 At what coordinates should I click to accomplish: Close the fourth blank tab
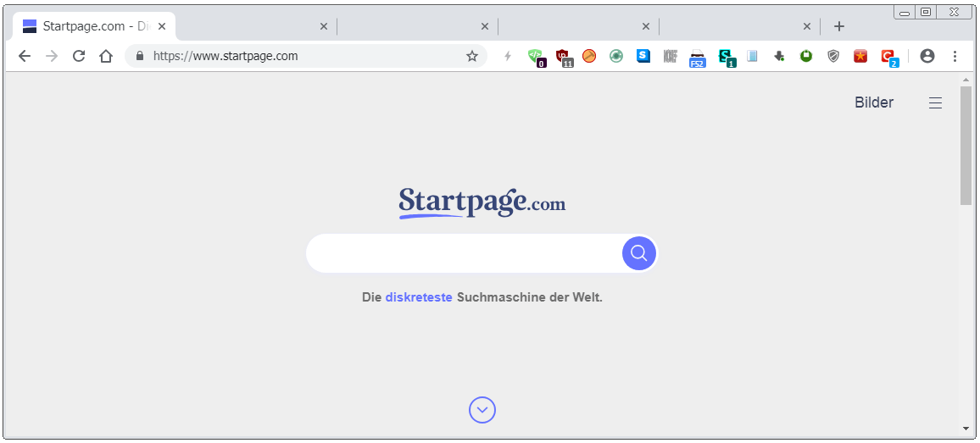tap(646, 26)
